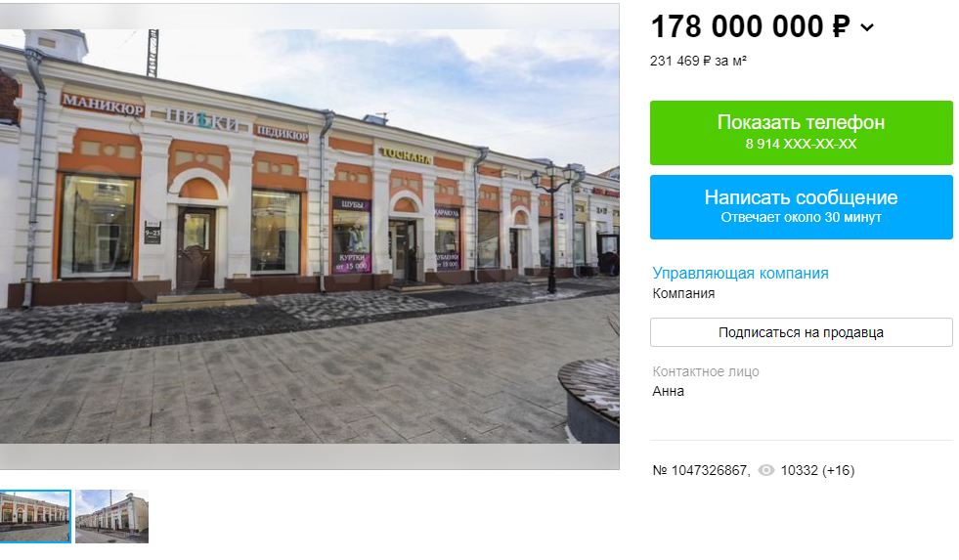Open the Написать сообщение message button
Image resolution: width=959 pixels, height=560 pixels.
click(802, 206)
